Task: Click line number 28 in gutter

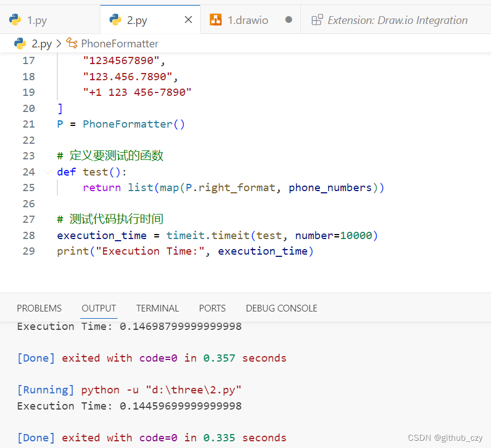Action: 28,236
